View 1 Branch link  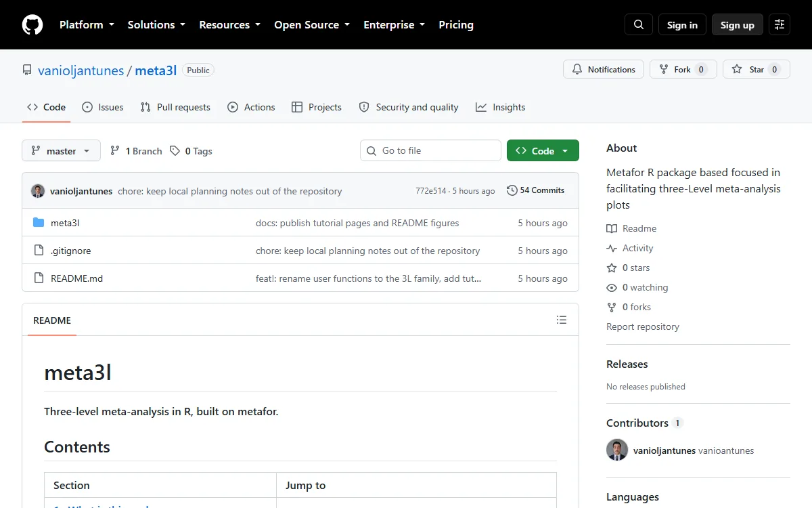pyautogui.click(x=136, y=151)
